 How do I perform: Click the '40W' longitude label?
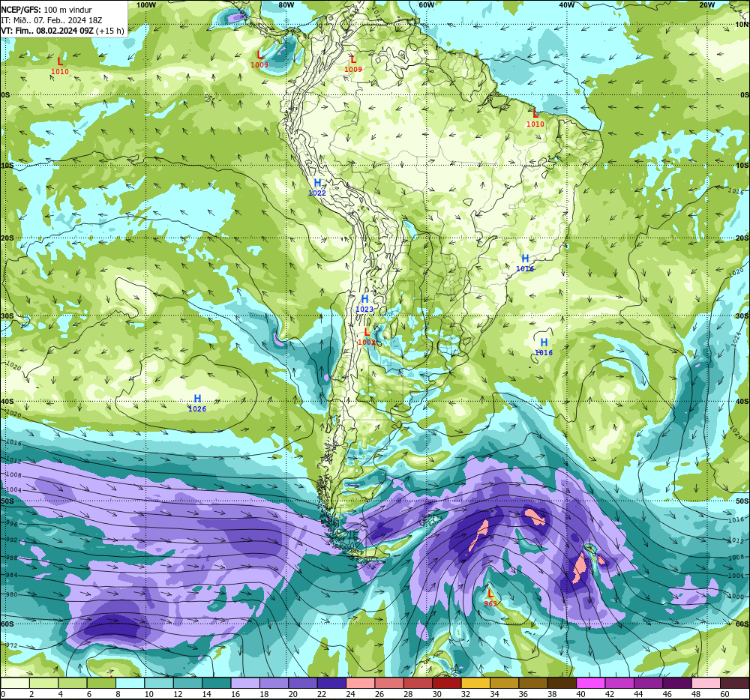coord(566,4)
